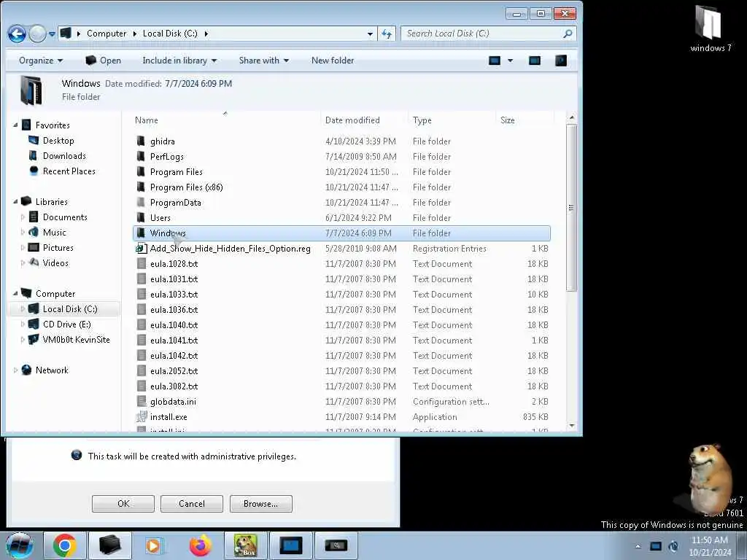This screenshot has width=747, height=560.
Task: Select the ghidra folder icon
Action: click(x=141, y=141)
